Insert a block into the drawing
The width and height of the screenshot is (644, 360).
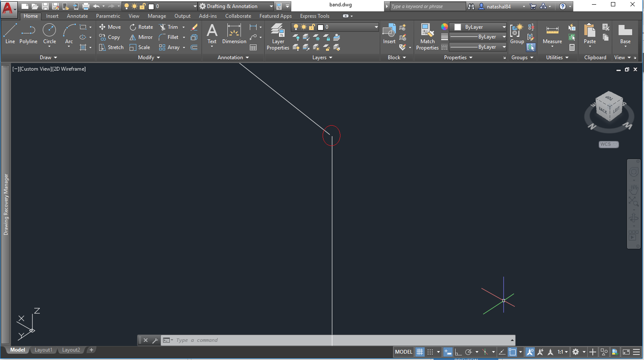(389, 36)
